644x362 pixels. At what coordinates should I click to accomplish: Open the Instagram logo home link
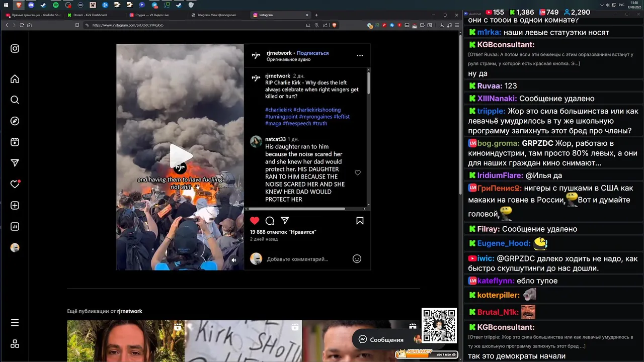coord(15,49)
